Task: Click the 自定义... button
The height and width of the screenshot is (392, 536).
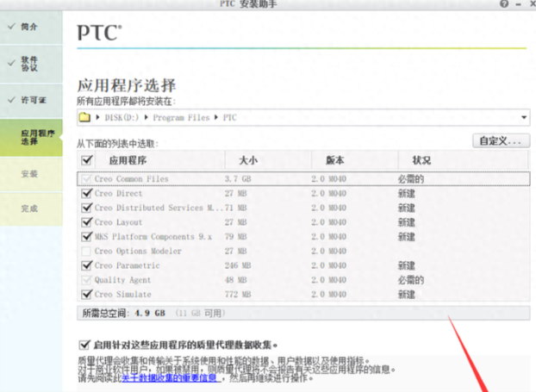Action: point(500,140)
